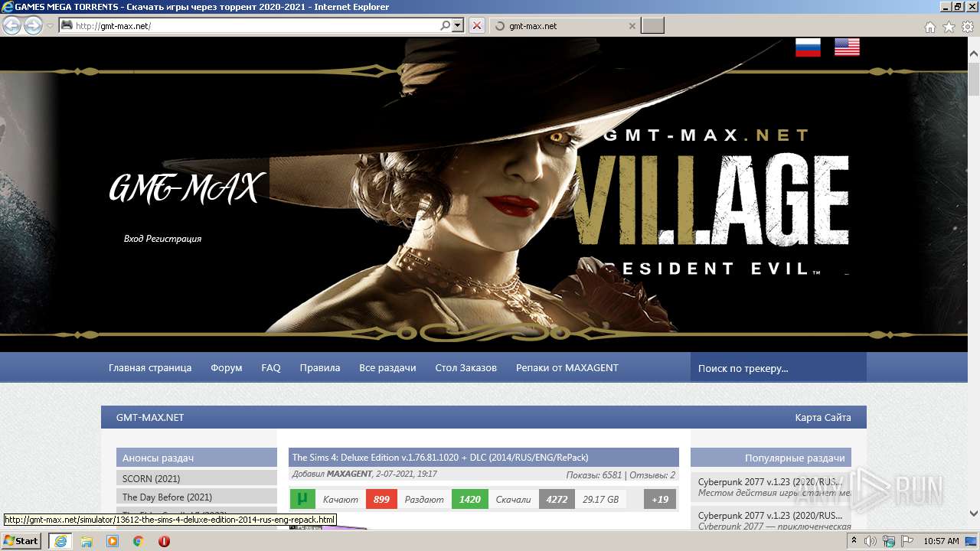Open Internet Explorer taskbar icon
The height and width of the screenshot is (551, 980).
click(x=60, y=541)
